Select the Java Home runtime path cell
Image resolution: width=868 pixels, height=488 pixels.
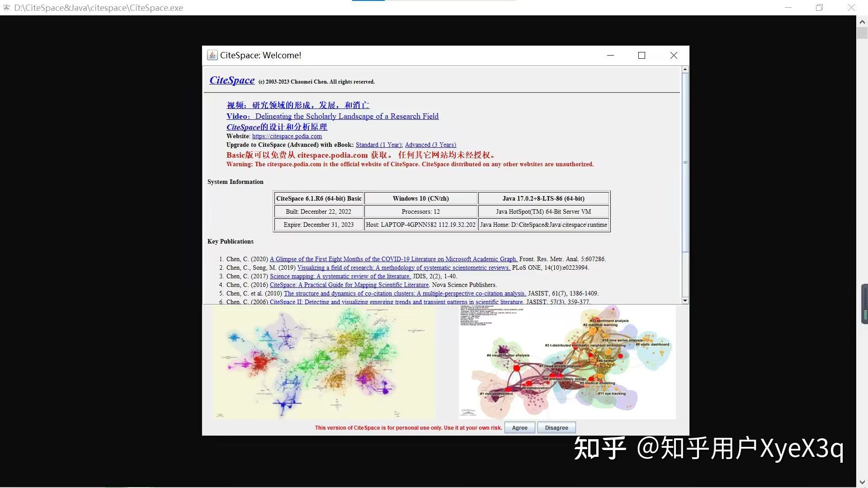543,225
